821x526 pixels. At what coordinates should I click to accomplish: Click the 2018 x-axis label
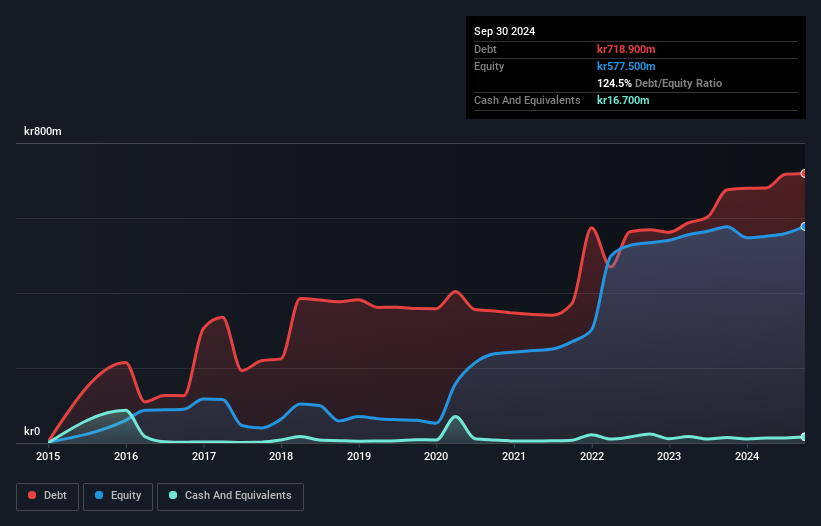click(x=281, y=456)
